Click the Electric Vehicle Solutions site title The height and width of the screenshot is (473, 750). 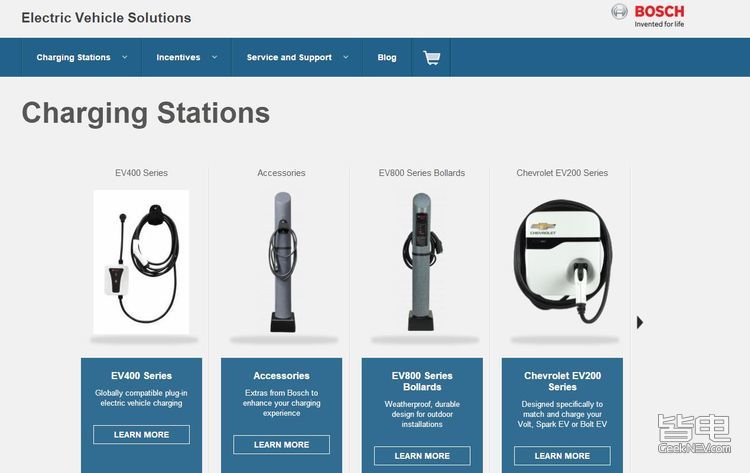(106, 18)
